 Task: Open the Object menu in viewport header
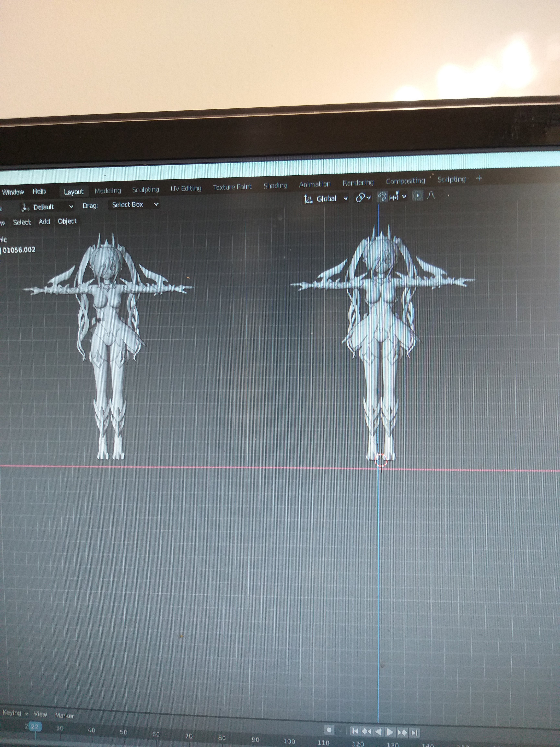(67, 221)
